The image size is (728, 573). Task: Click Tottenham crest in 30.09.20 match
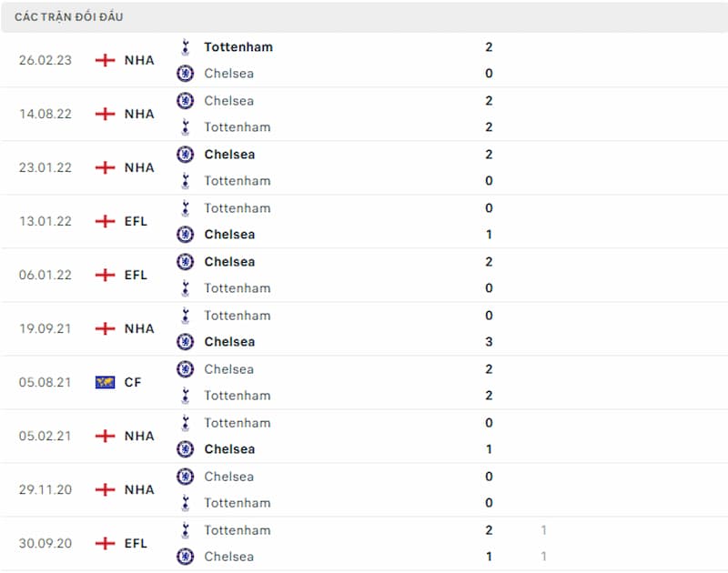pos(186,530)
